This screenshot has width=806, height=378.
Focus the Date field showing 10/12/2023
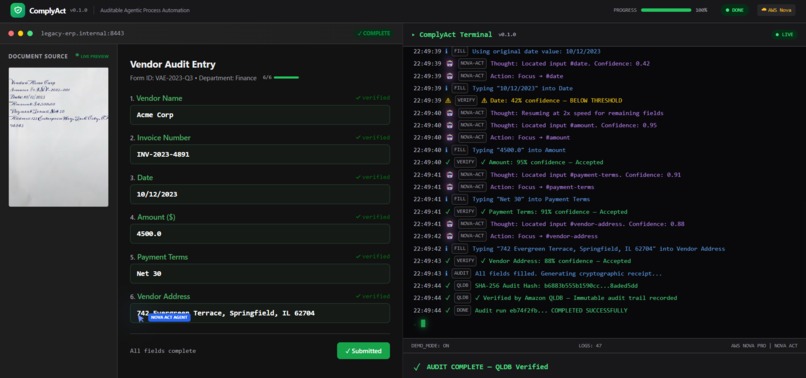[260, 194]
